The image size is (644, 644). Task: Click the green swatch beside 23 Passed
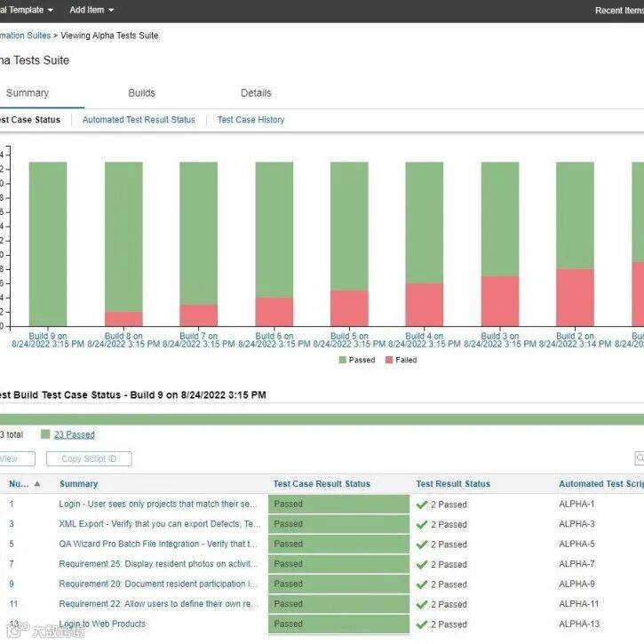point(45,434)
